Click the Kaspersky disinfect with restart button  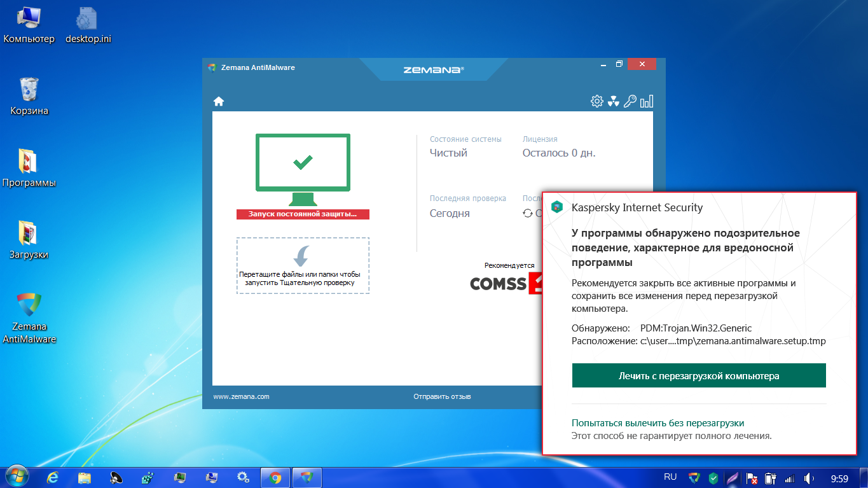click(x=699, y=375)
